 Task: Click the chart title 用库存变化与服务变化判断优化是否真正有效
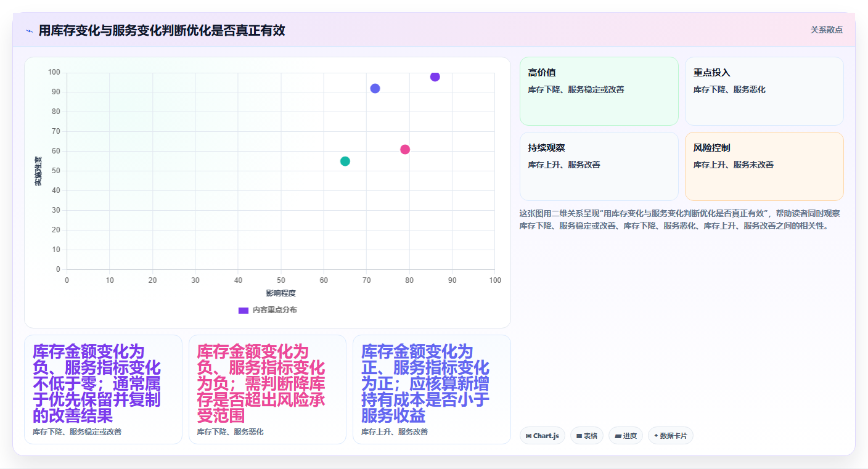pyautogui.click(x=162, y=30)
